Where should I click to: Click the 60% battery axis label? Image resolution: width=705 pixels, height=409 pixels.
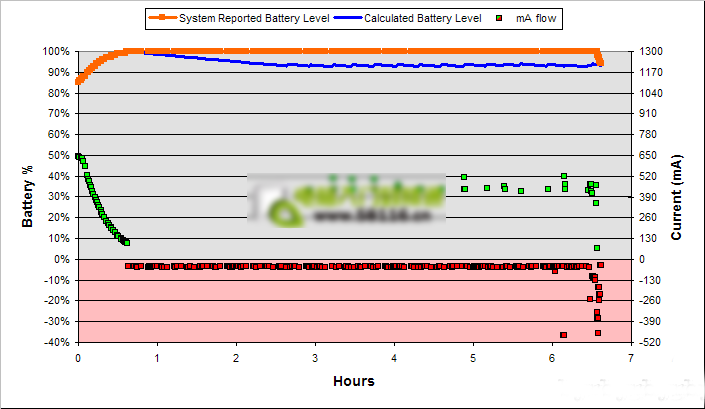[58, 134]
